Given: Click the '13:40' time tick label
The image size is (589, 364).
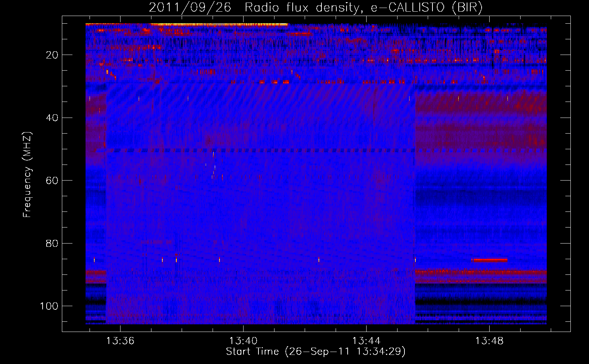Looking at the screenshot, I should click(x=243, y=341).
